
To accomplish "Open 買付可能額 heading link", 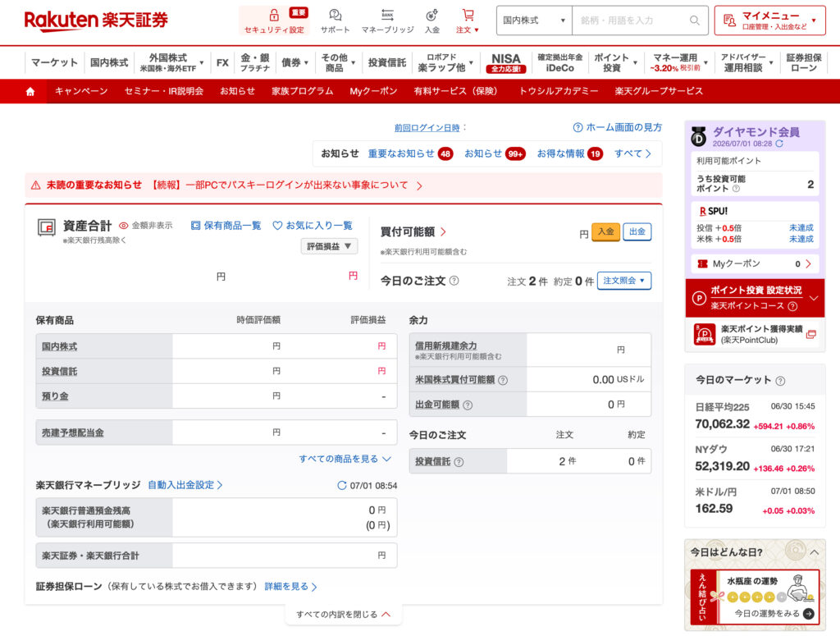I will pos(413,232).
